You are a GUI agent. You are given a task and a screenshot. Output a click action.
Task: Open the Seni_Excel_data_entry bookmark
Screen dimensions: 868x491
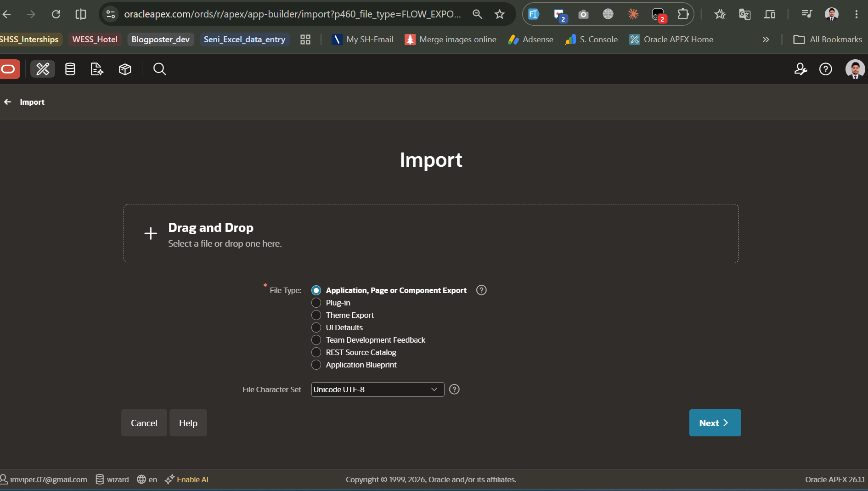pos(244,40)
